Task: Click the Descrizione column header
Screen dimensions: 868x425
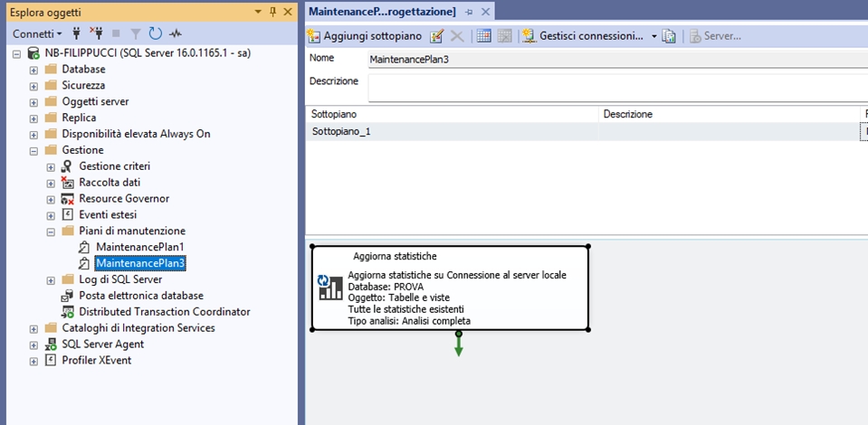Action: point(729,114)
